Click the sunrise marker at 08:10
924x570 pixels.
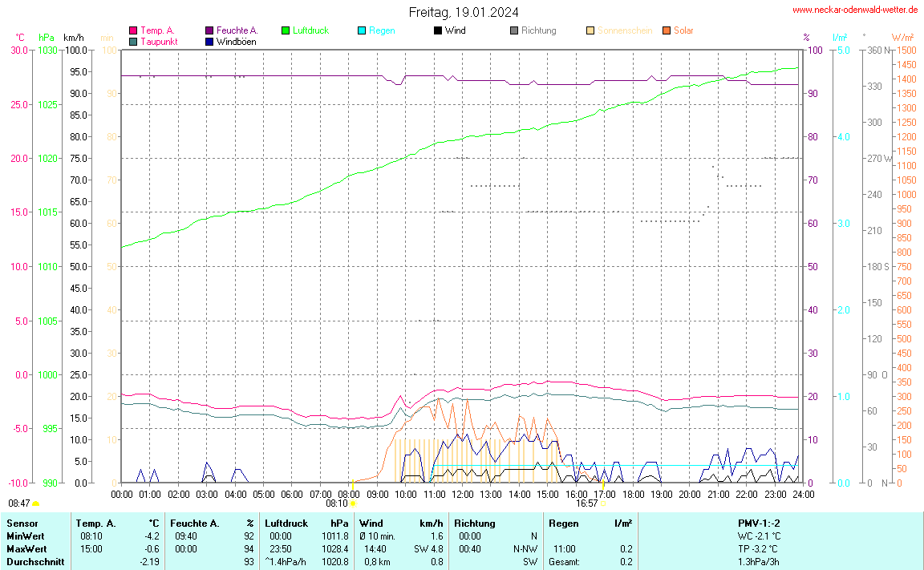coord(353,503)
